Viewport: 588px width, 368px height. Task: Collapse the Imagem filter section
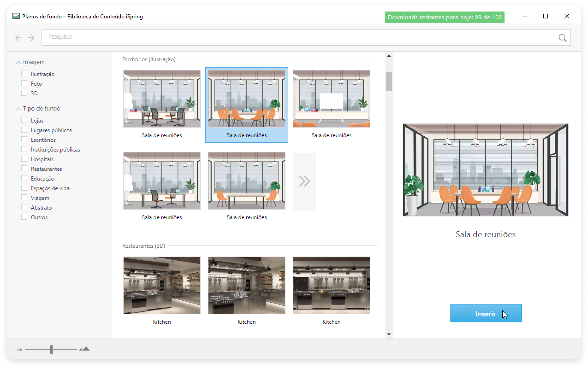coord(18,63)
